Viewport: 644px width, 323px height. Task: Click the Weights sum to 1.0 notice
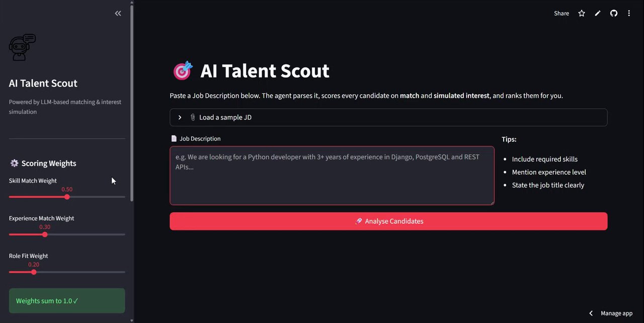pyautogui.click(x=67, y=301)
